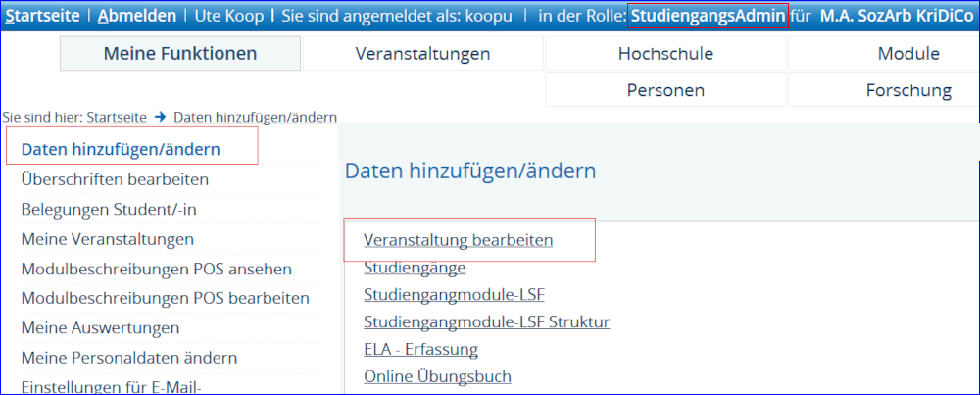Open Modulbeschreibungen POS bearbeiten
Screen dimensions: 980x395
(x=165, y=298)
